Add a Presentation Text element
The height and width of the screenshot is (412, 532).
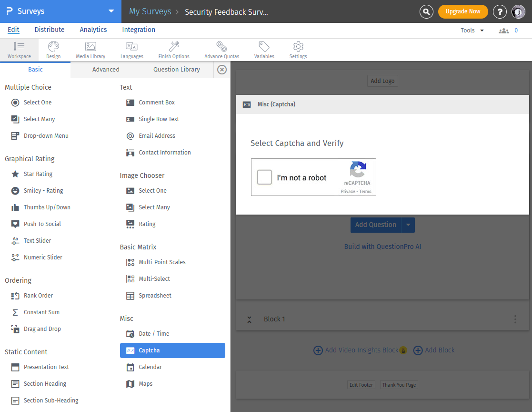pos(40,367)
